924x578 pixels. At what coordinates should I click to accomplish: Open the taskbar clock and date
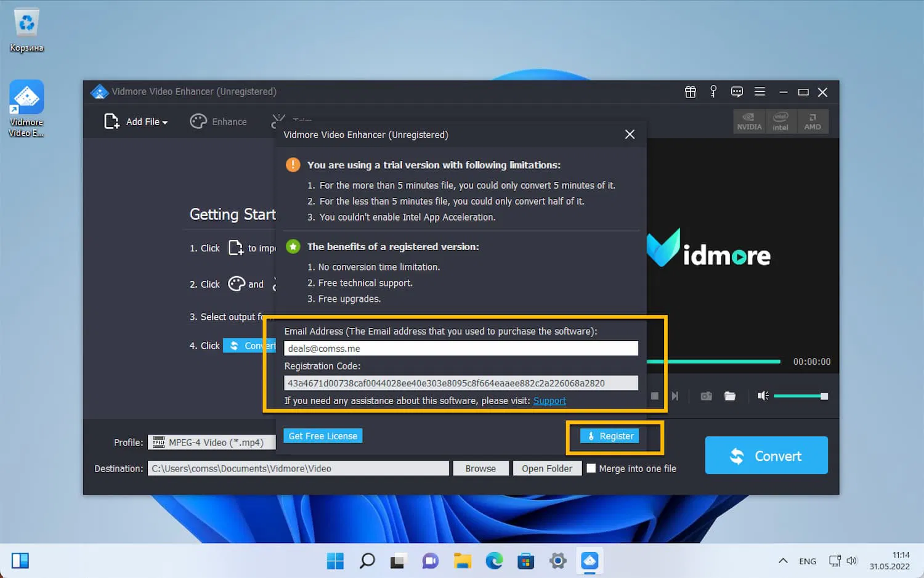(890, 561)
